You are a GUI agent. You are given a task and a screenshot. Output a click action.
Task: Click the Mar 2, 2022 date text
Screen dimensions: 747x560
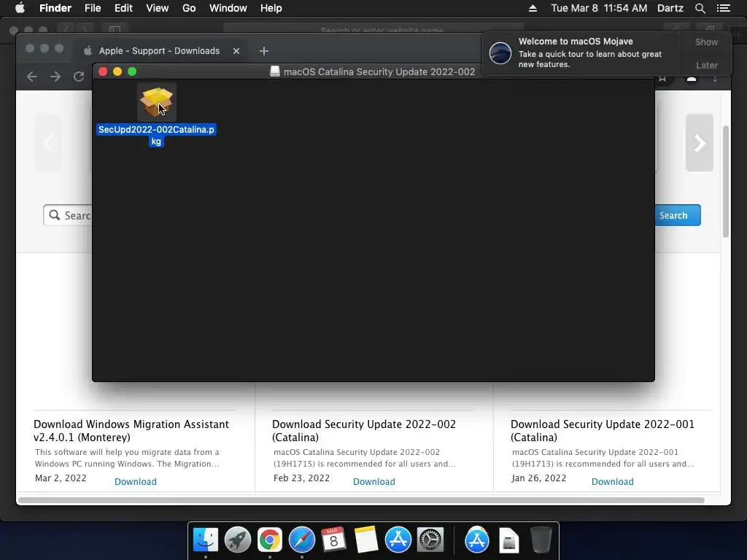coord(61,478)
